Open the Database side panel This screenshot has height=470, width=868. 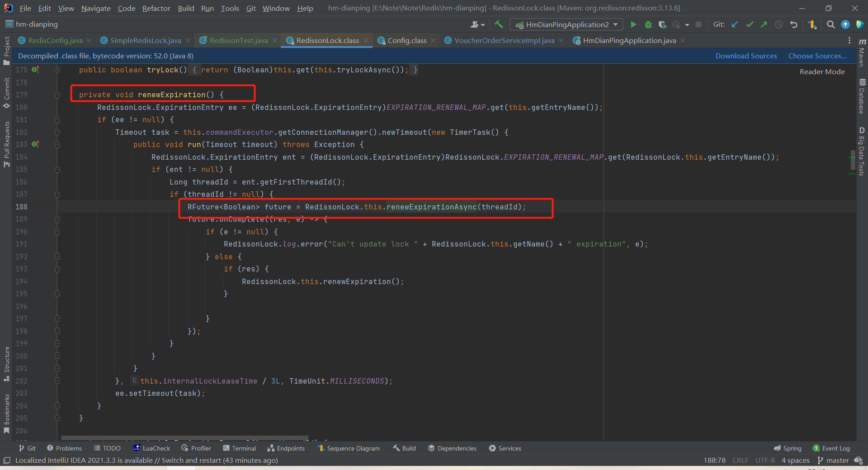pyautogui.click(x=862, y=96)
